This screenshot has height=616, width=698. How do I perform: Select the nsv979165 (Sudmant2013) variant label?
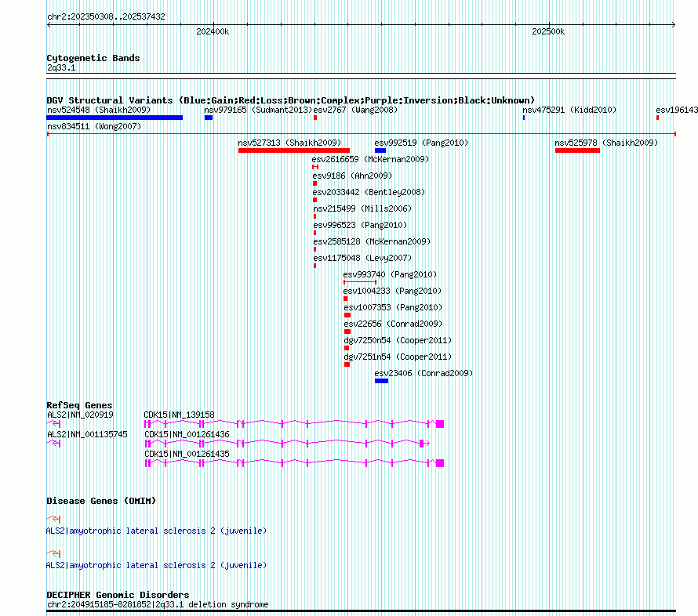pos(258,110)
